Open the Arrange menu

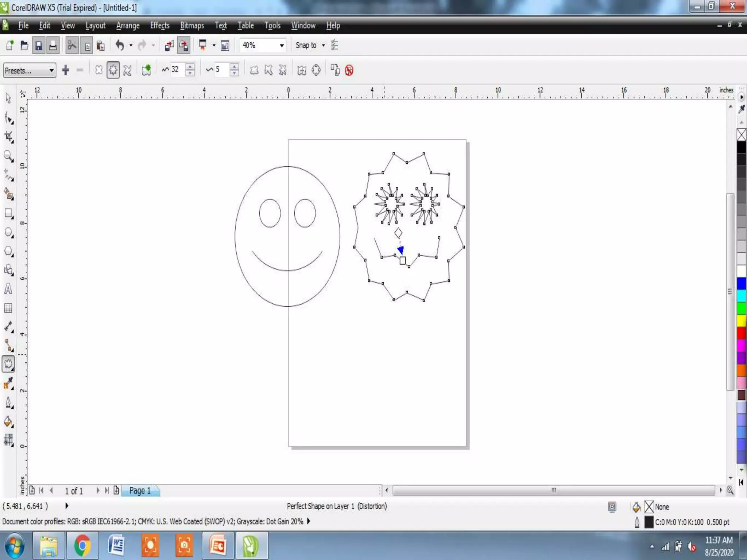pos(128,26)
